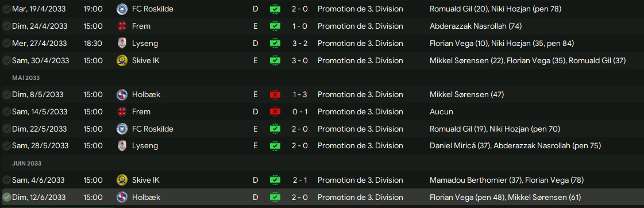
Task: Click the Holbæk crest on 8/5/2033 fixture
Action: (x=122, y=95)
